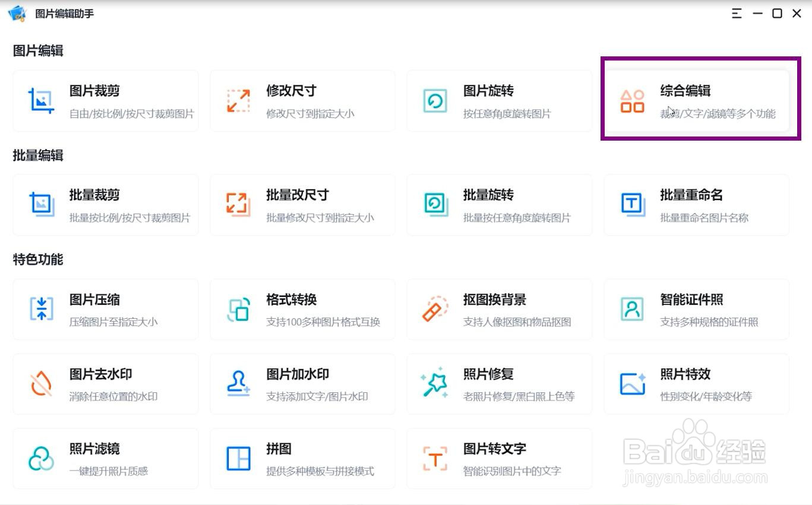
Task: Select the 拼图 (Collage) feature card
Action: click(x=302, y=458)
